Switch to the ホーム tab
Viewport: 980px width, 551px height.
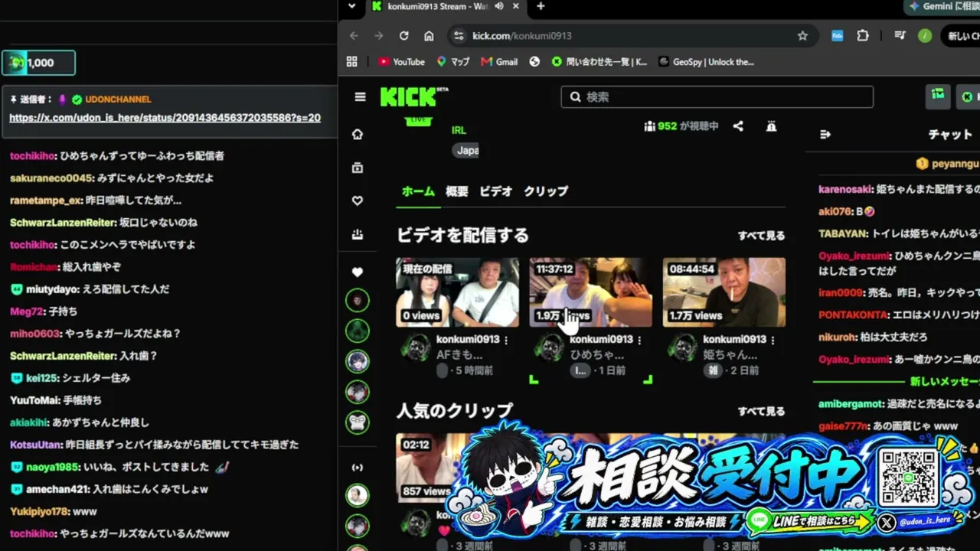click(418, 191)
